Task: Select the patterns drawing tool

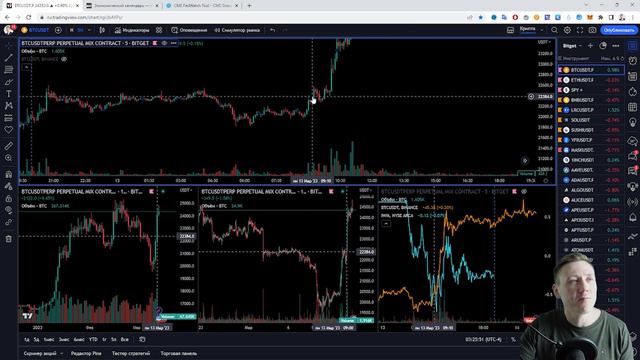Action: 9,106
